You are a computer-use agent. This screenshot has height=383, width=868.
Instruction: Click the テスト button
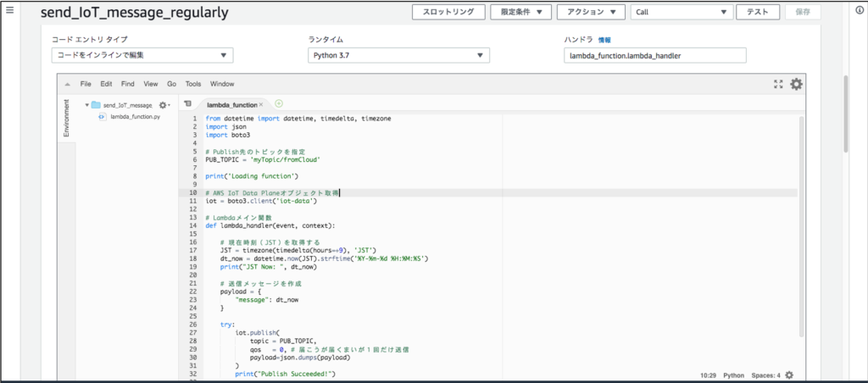tap(758, 12)
